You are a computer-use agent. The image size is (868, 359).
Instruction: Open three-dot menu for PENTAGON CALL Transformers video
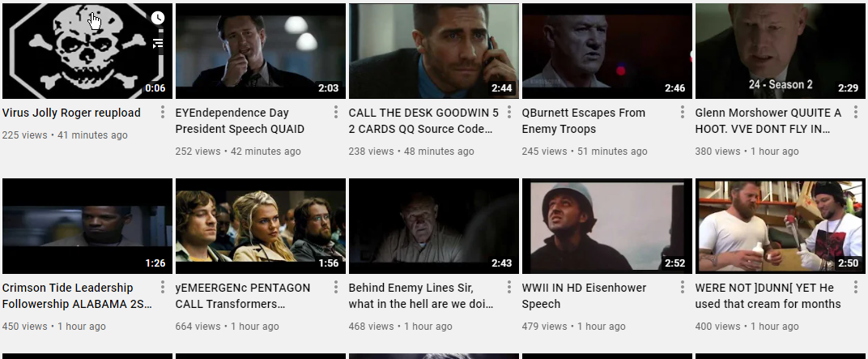pos(335,287)
